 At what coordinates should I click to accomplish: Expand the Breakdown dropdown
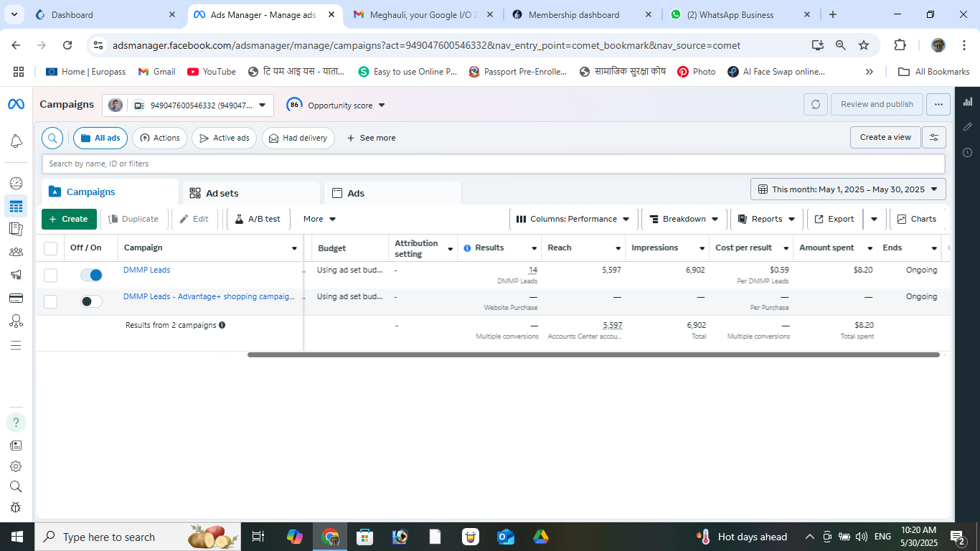point(684,219)
